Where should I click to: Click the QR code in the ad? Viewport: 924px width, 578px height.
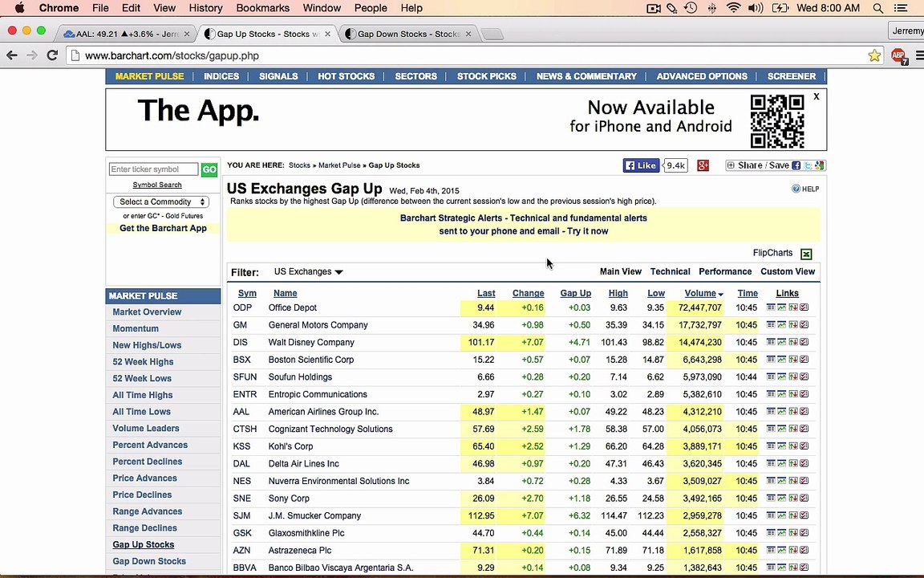[777, 121]
